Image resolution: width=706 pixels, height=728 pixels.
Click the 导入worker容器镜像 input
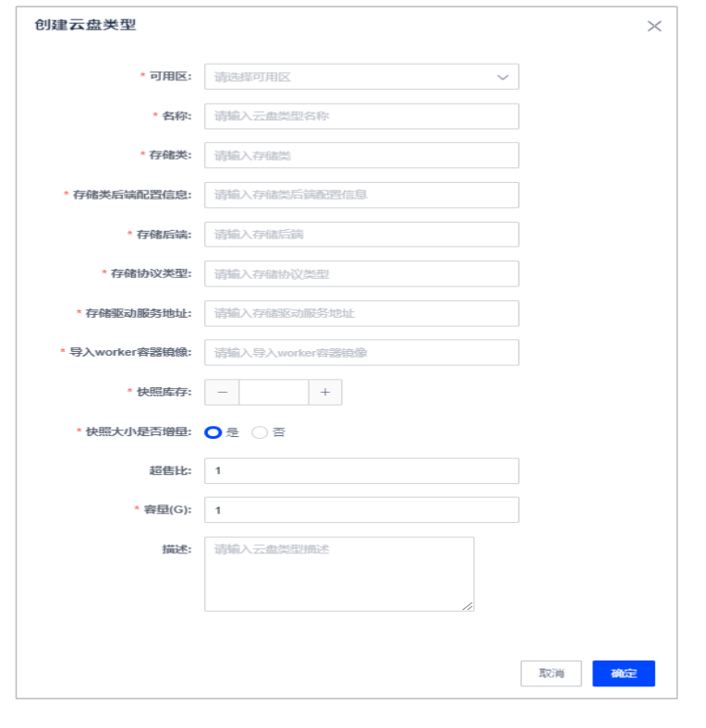click(x=361, y=352)
